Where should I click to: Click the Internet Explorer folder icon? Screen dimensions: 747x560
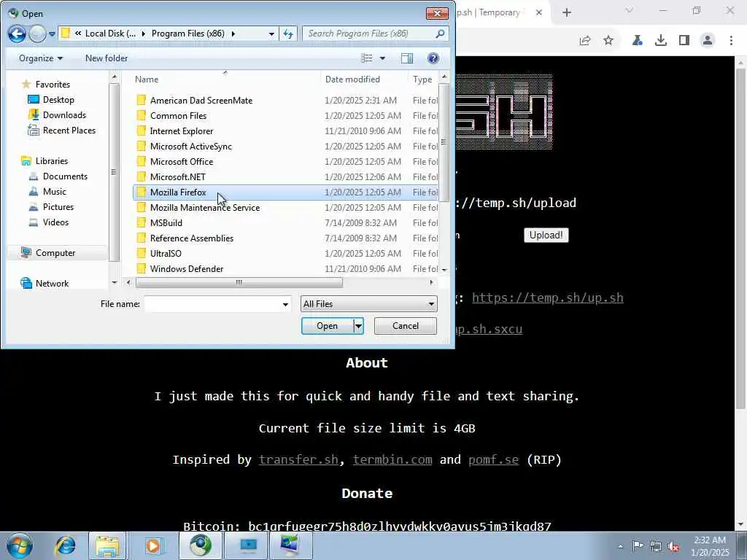tap(141, 131)
